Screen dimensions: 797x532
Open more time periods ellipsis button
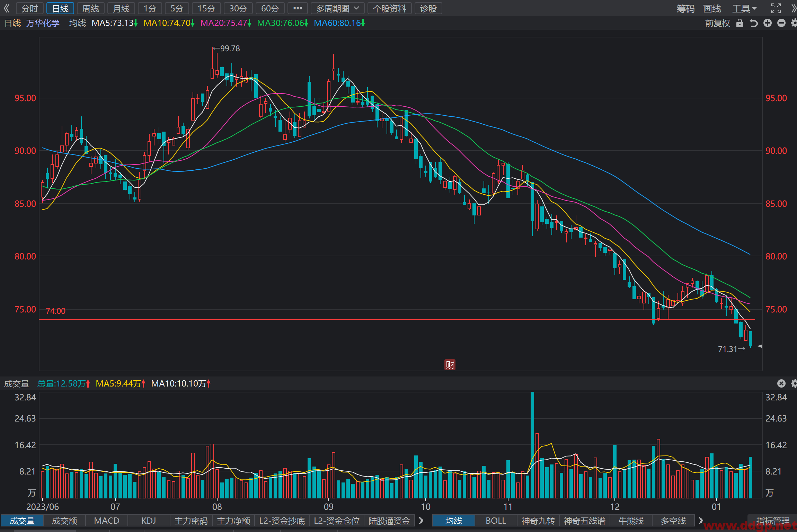coord(298,8)
